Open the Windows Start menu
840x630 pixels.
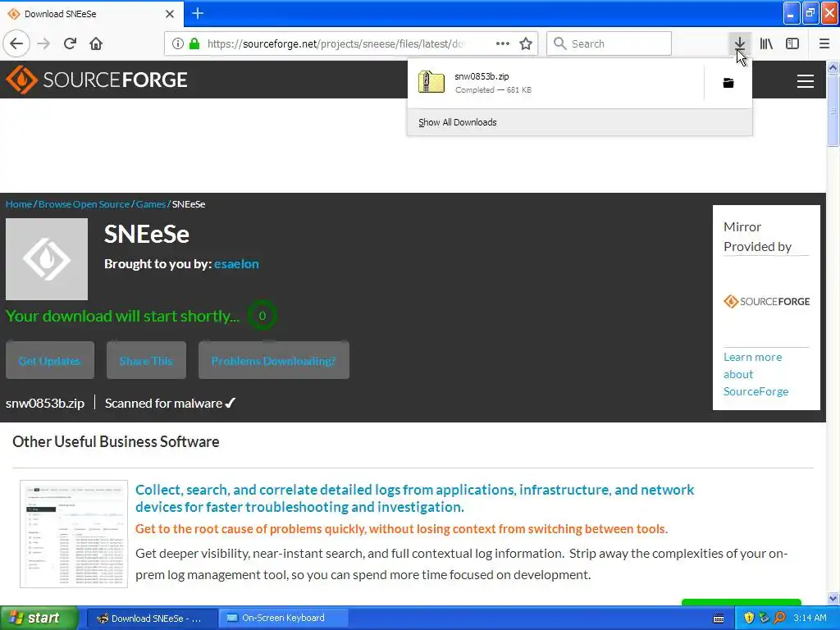pyautogui.click(x=39, y=618)
